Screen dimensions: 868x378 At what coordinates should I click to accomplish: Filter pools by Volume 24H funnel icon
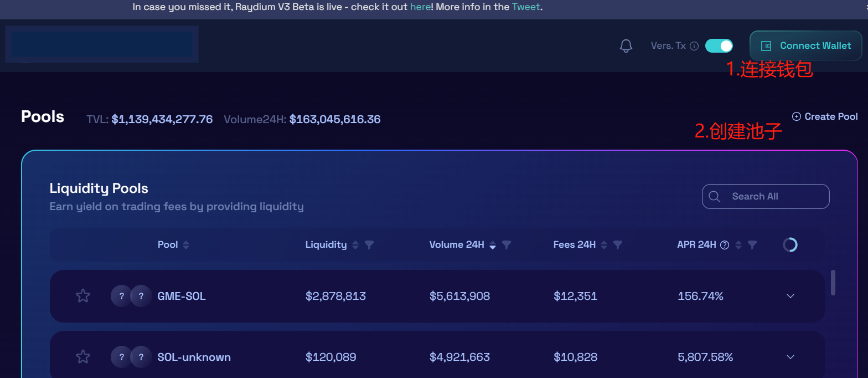pyautogui.click(x=506, y=244)
